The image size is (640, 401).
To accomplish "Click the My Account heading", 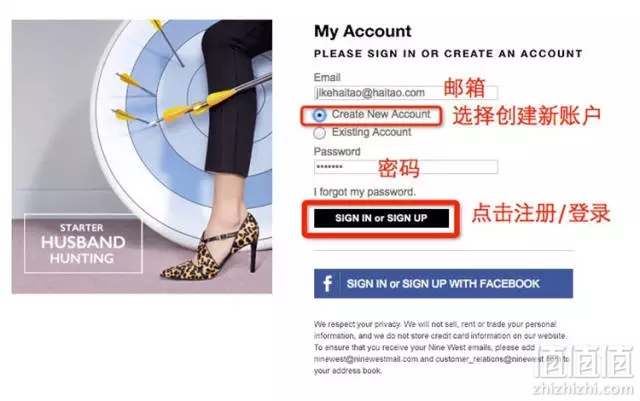I will click(362, 31).
